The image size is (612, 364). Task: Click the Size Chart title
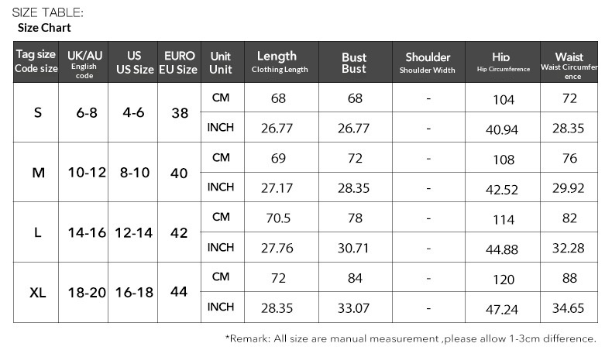pos(44,28)
